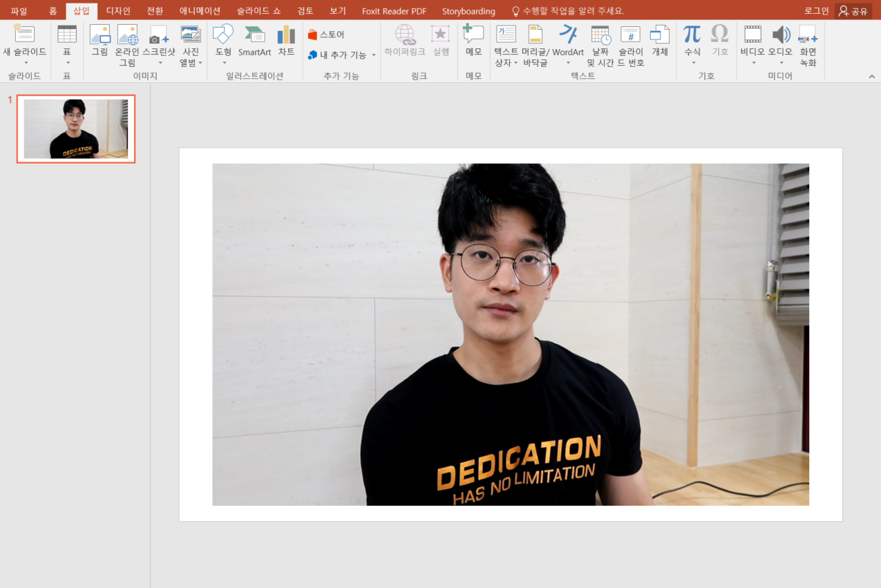Select the photo on the slide
The image size is (881, 588).
[511, 334]
